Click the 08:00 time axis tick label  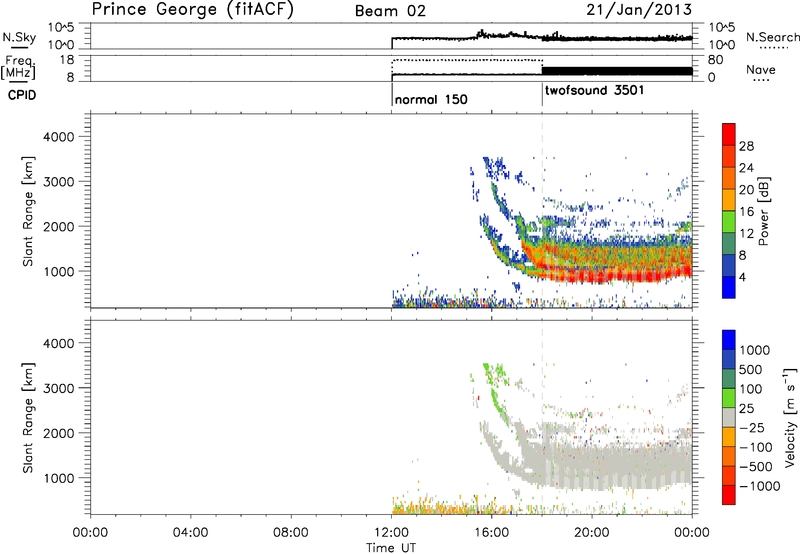291,533
